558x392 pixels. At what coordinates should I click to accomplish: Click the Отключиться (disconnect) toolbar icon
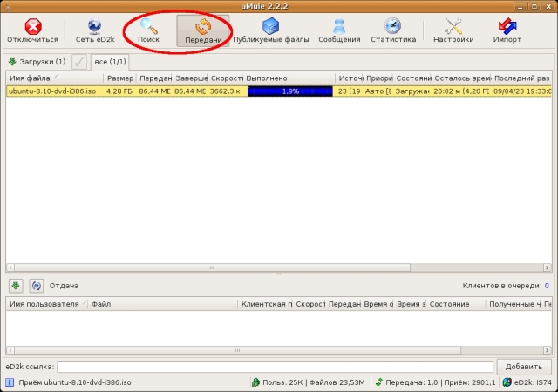pos(32,30)
